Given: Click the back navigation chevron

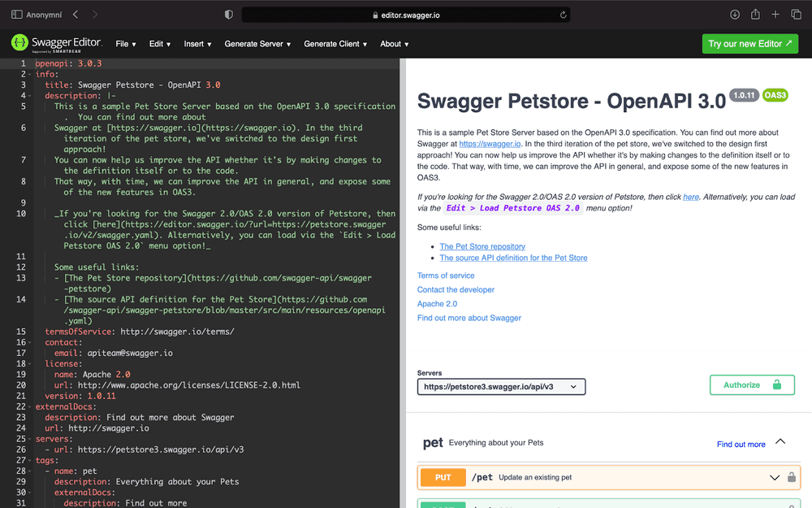Looking at the screenshot, I should [76, 14].
